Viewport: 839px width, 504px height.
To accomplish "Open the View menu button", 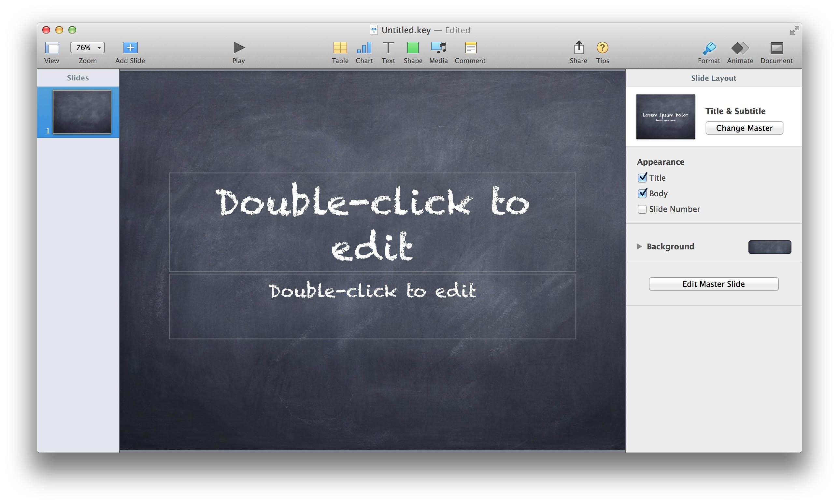I will 52,48.
